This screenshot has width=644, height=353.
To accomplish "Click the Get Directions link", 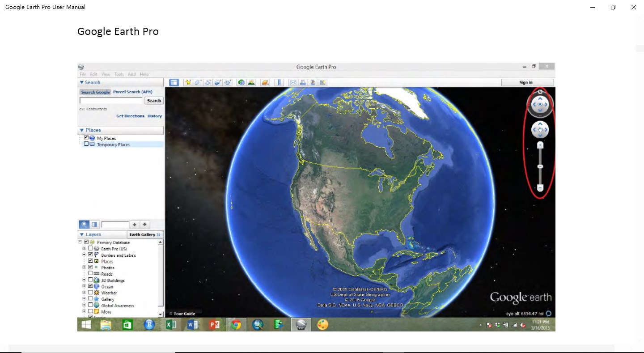I will click(131, 116).
